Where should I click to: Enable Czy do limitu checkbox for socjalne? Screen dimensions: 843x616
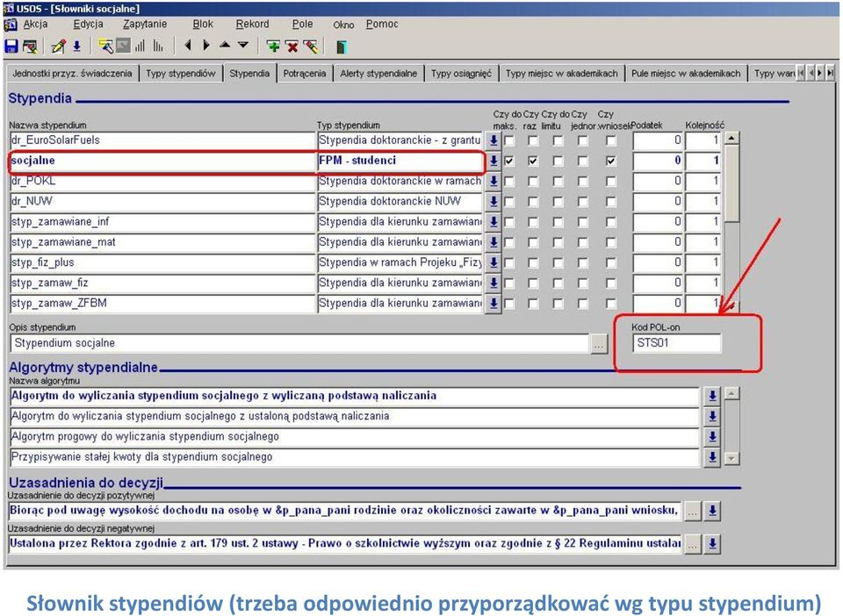point(558,161)
